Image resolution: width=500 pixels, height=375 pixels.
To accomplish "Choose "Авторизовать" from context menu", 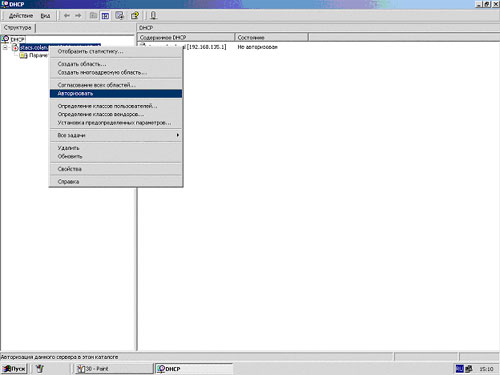I will tap(116, 94).
